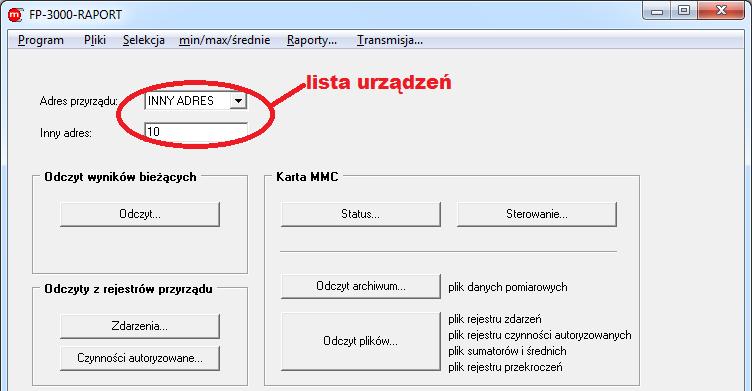752x391 pixels.
Task: Close the FP-3000-RAPORT window
Action: [721, 11]
